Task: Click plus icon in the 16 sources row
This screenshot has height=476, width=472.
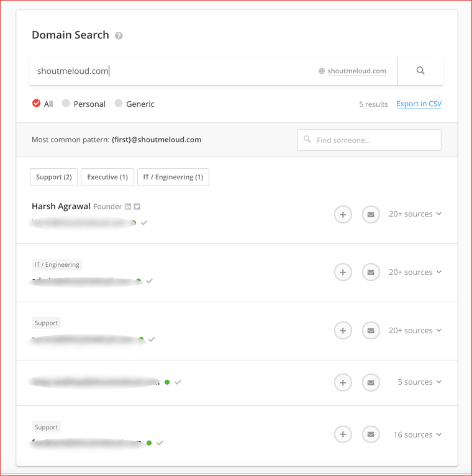Action: pyautogui.click(x=343, y=434)
